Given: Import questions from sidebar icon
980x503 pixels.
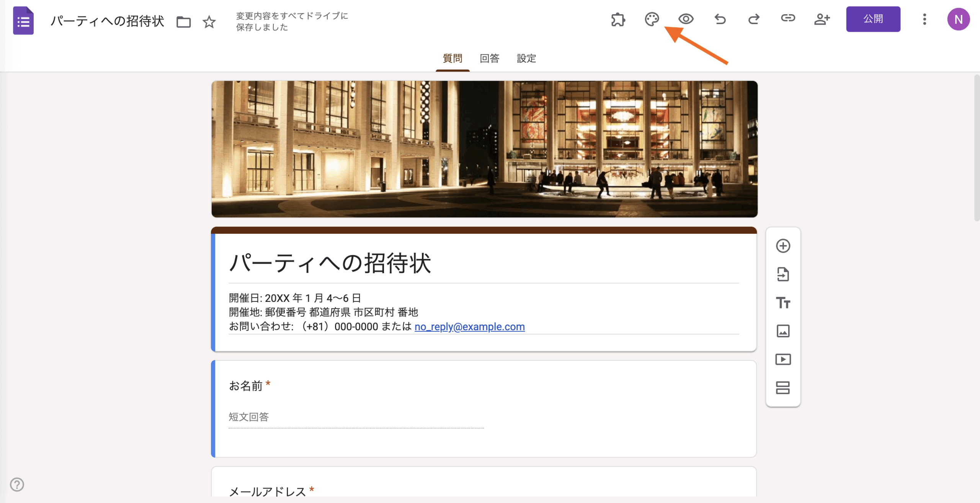Looking at the screenshot, I should [x=783, y=274].
